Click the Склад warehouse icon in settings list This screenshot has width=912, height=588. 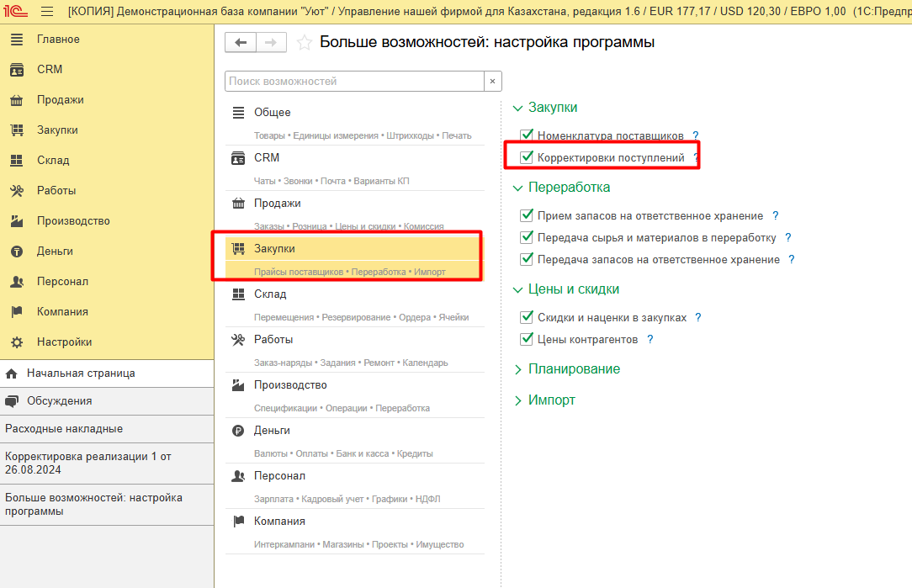tap(238, 294)
